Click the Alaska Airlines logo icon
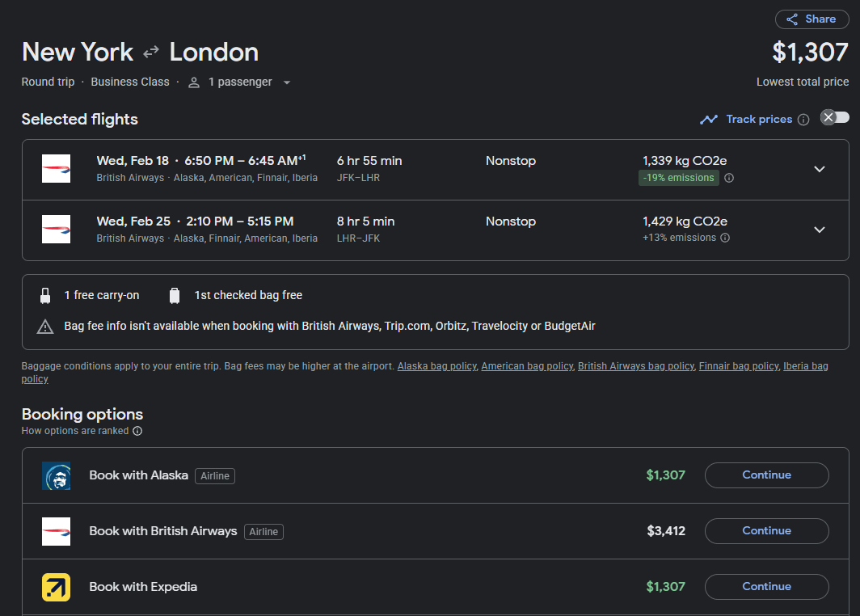Screen dimensions: 860x616 click(56, 475)
